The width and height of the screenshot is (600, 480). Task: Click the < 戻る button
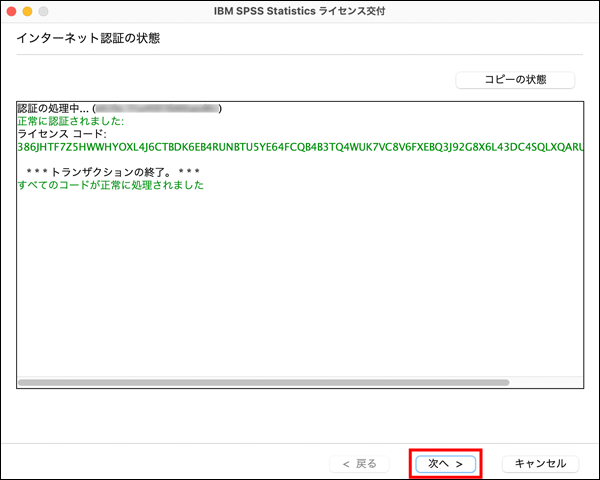tap(359, 464)
